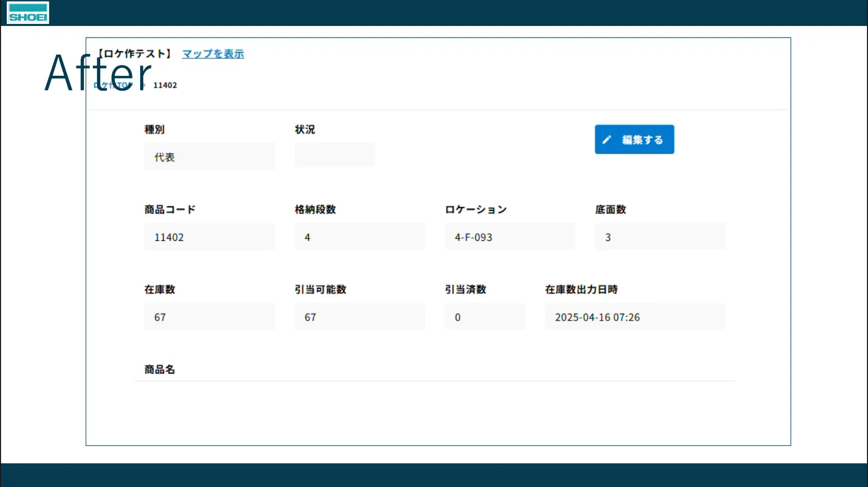Click the 在庫数出力日時 field 2025-04-16 07:26

click(635, 317)
